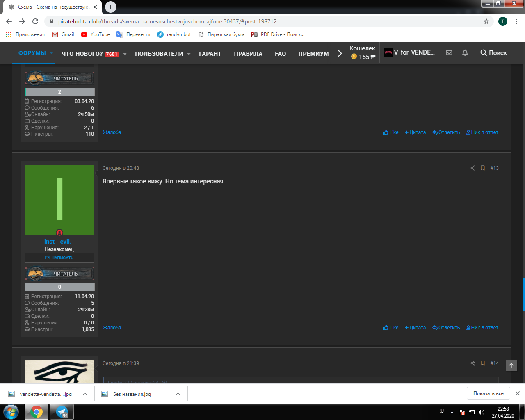Screen dimensions: 525x420
Task: Open the ПРАВИЛА menu item
Action: pos(248,54)
